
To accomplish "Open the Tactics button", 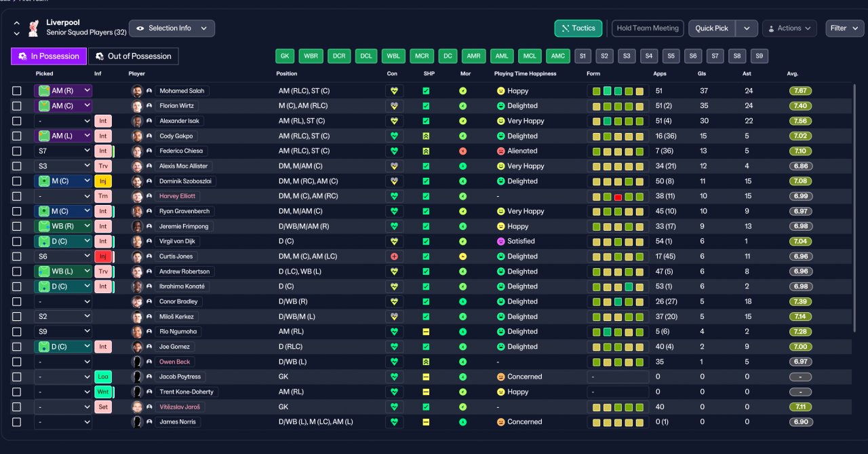I will pos(578,29).
